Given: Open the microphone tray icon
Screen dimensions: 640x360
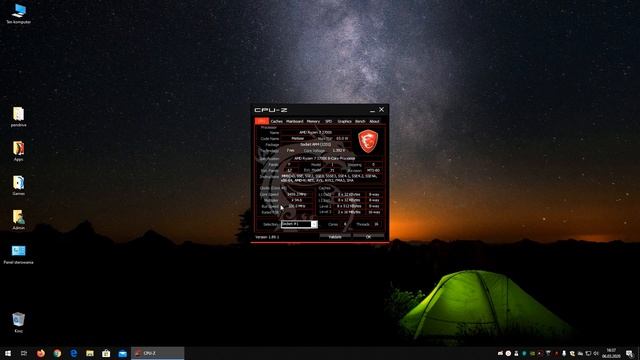Looking at the screenshot, I should click(x=564, y=353).
